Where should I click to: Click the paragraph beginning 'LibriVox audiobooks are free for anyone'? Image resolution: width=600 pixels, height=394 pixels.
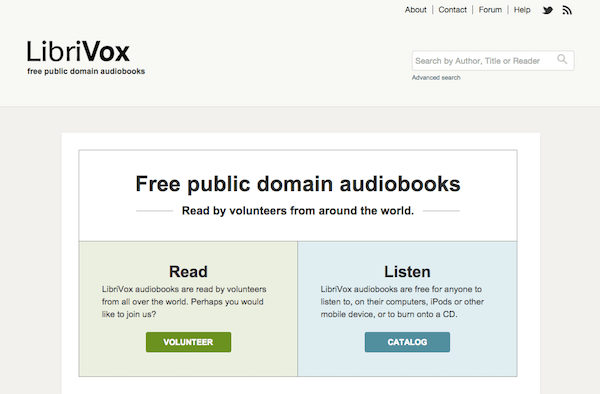tap(402, 302)
